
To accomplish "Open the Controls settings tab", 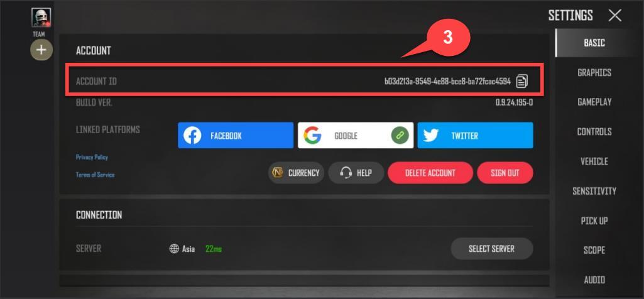I will (x=594, y=132).
